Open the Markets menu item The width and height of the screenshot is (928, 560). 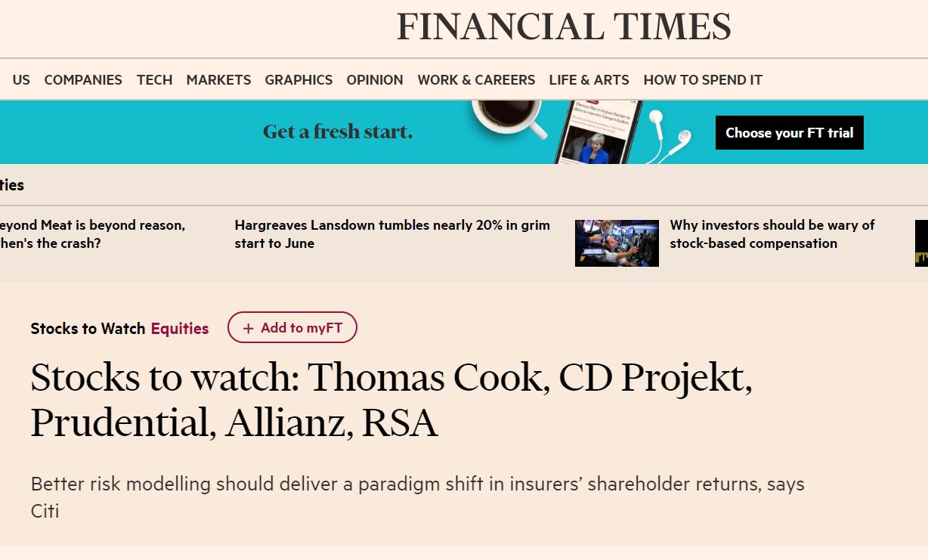(218, 79)
